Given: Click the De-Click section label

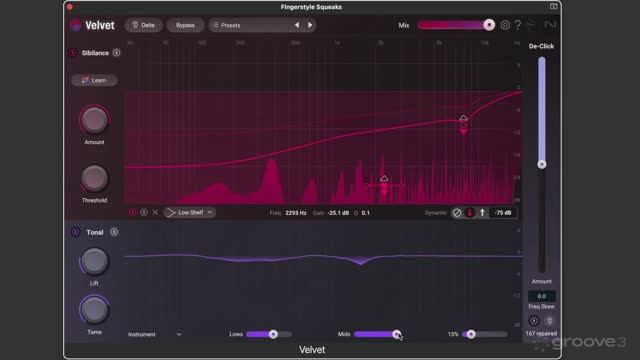Looking at the screenshot, I should [541, 46].
